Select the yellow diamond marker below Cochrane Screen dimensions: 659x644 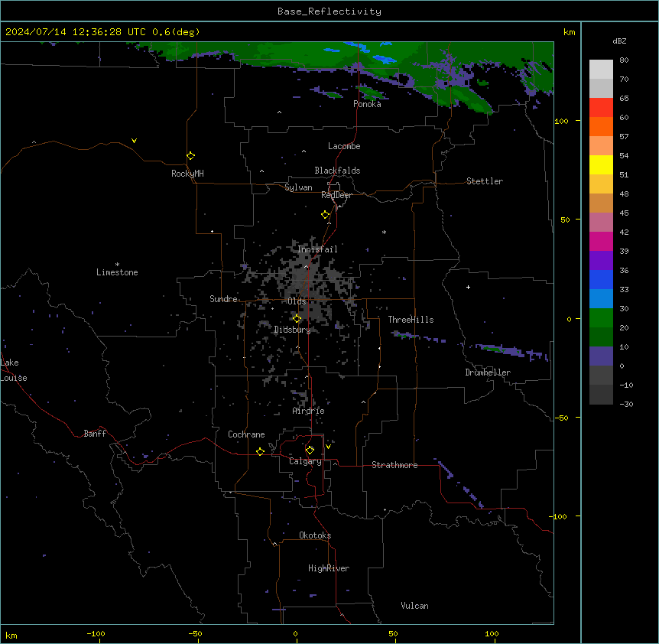tap(260, 451)
